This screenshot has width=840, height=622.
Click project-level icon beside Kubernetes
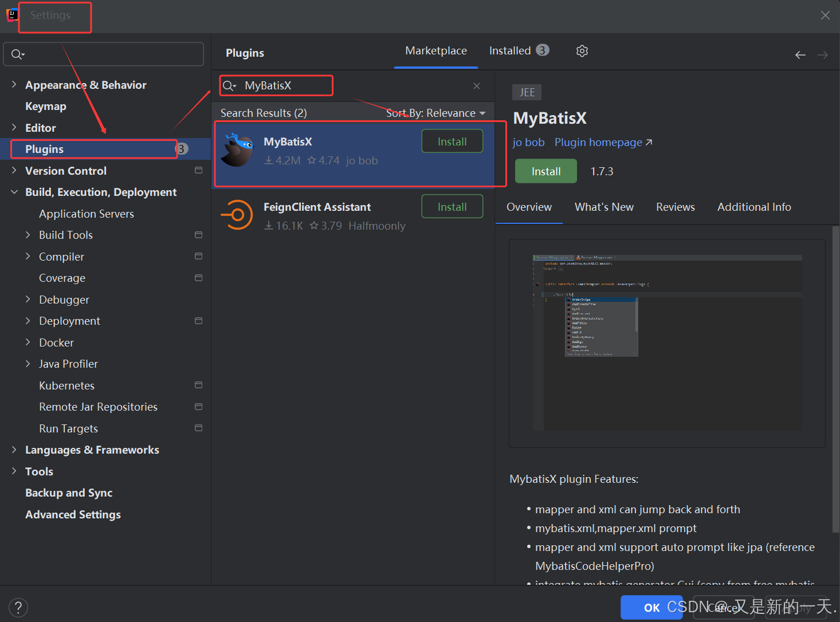tap(199, 385)
